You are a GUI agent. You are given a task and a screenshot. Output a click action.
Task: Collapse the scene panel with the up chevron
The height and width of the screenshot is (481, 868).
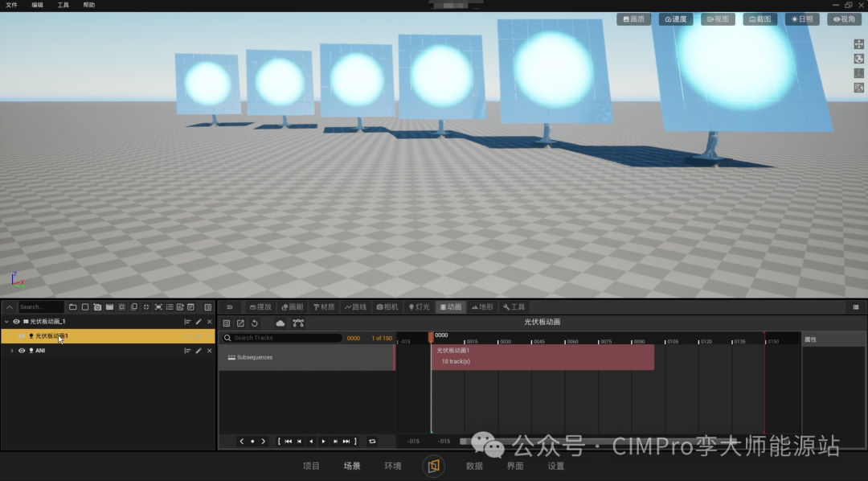[x=10, y=307]
